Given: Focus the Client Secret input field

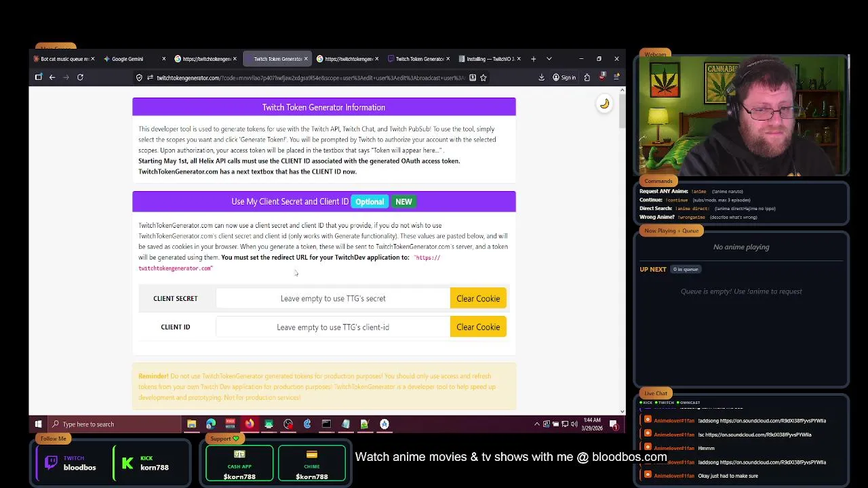Looking at the screenshot, I should coord(333,298).
